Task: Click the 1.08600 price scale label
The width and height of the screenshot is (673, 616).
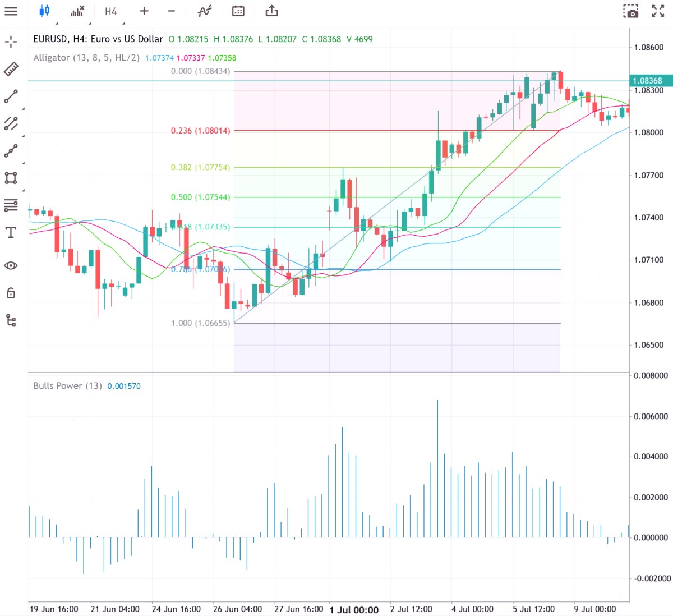Action: 649,48
